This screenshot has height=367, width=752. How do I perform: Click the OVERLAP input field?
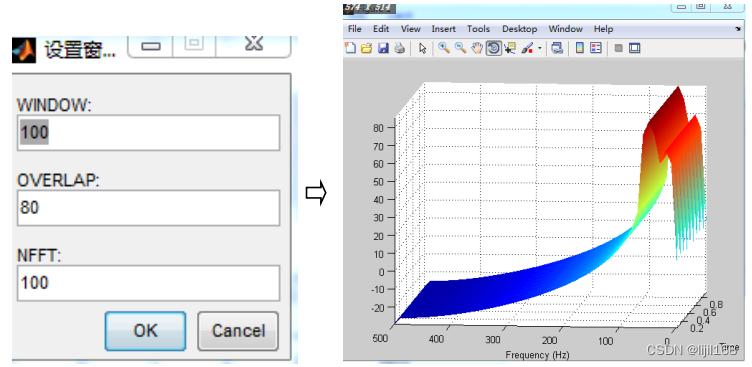click(148, 208)
